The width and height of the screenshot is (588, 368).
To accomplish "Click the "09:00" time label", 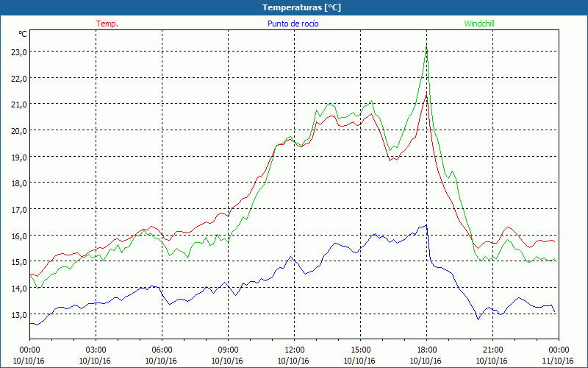I will (228, 350).
